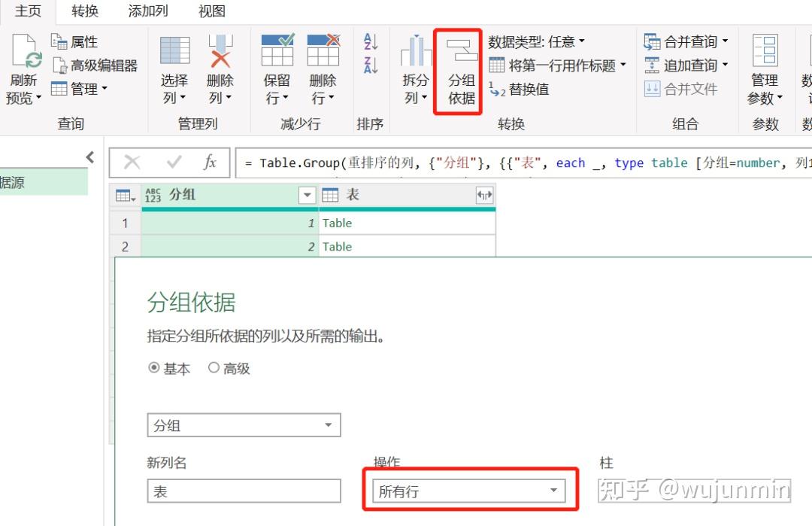
Task: Click the 分组 cell with value 1
Action: pos(230,223)
